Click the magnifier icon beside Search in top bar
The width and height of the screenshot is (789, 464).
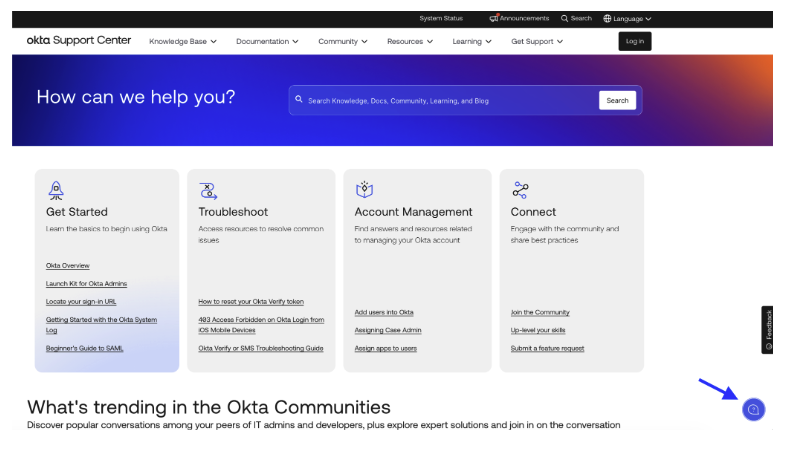pyautogui.click(x=565, y=19)
